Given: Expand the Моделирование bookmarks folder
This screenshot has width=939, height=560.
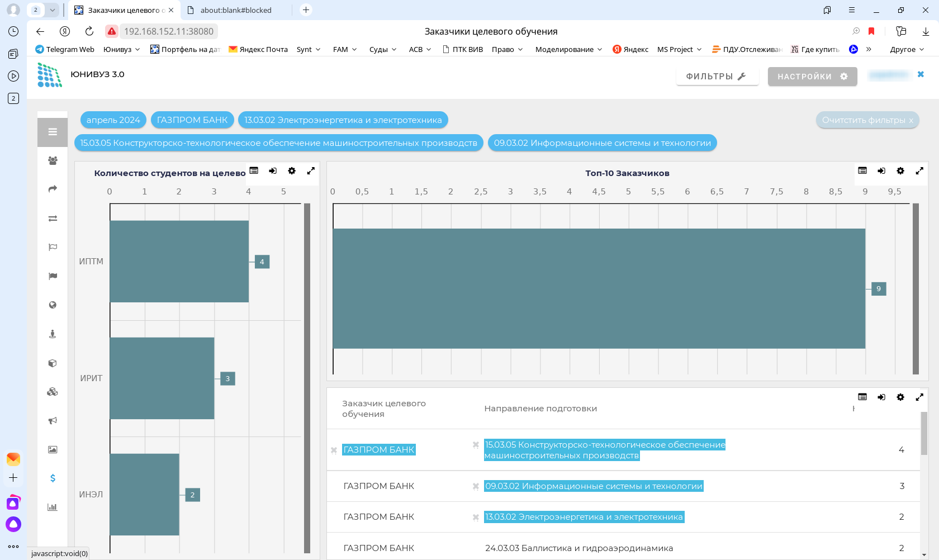Looking at the screenshot, I should [x=569, y=49].
